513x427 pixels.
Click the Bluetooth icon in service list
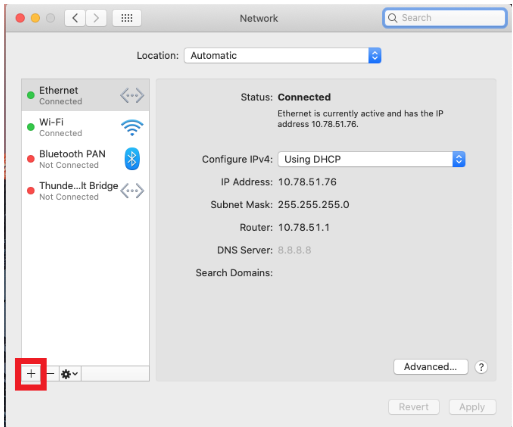[132, 159]
